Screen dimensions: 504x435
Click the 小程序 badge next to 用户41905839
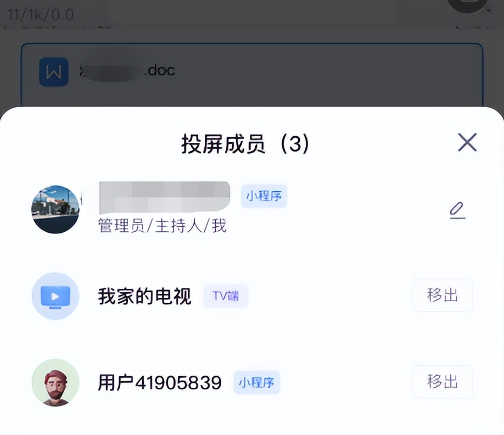click(x=256, y=383)
